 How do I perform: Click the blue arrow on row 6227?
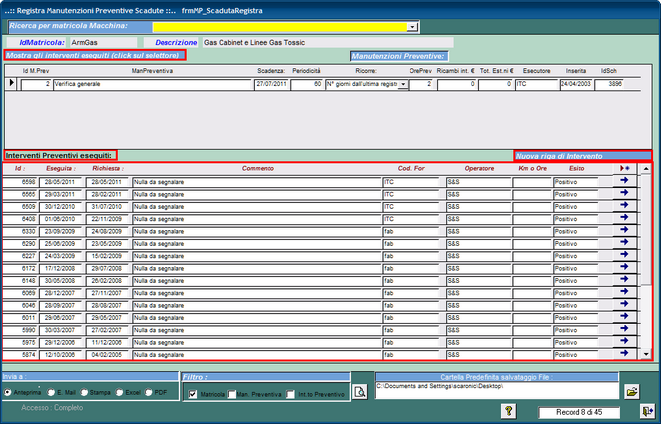pyautogui.click(x=624, y=255)
